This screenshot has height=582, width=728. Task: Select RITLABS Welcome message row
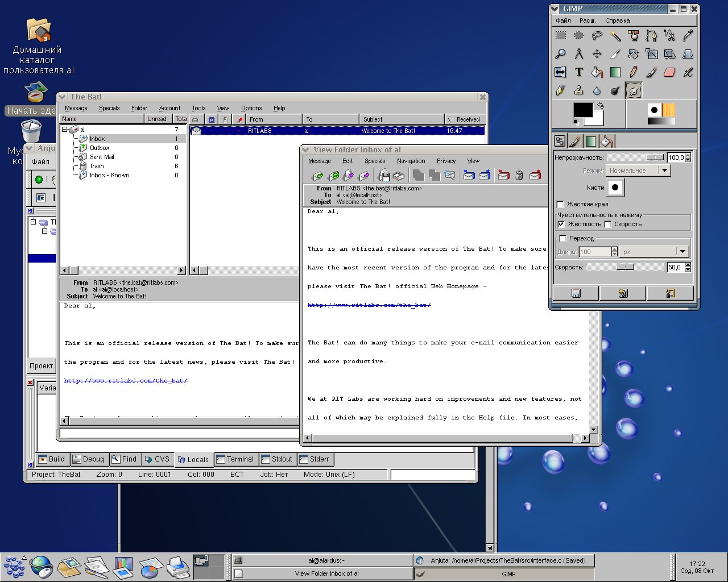[x=337, y=131]
